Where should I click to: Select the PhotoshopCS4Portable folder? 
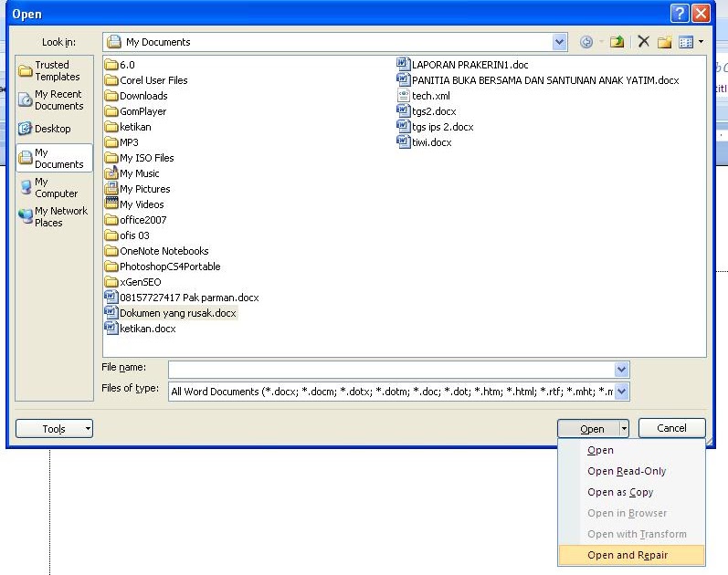click(163, 267)
